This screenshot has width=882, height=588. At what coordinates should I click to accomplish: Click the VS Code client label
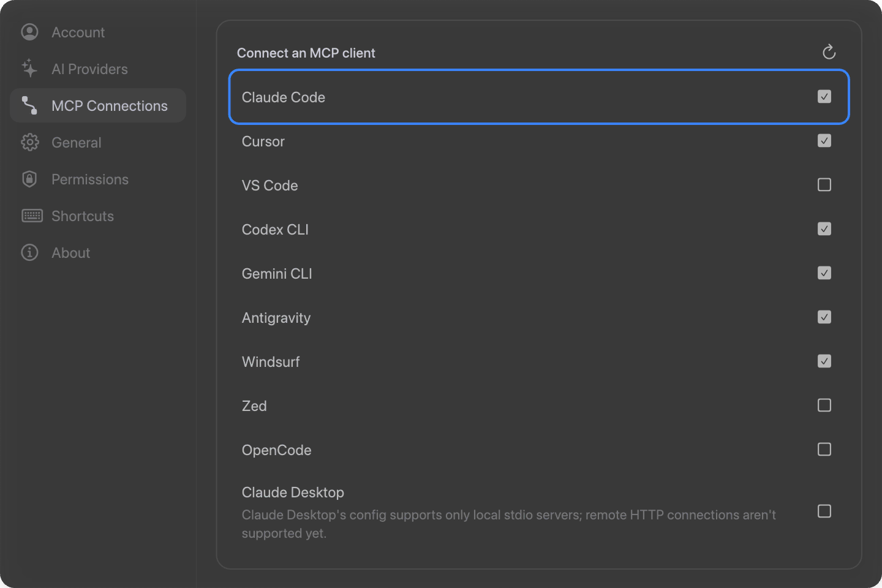click(x=269, y=186)
